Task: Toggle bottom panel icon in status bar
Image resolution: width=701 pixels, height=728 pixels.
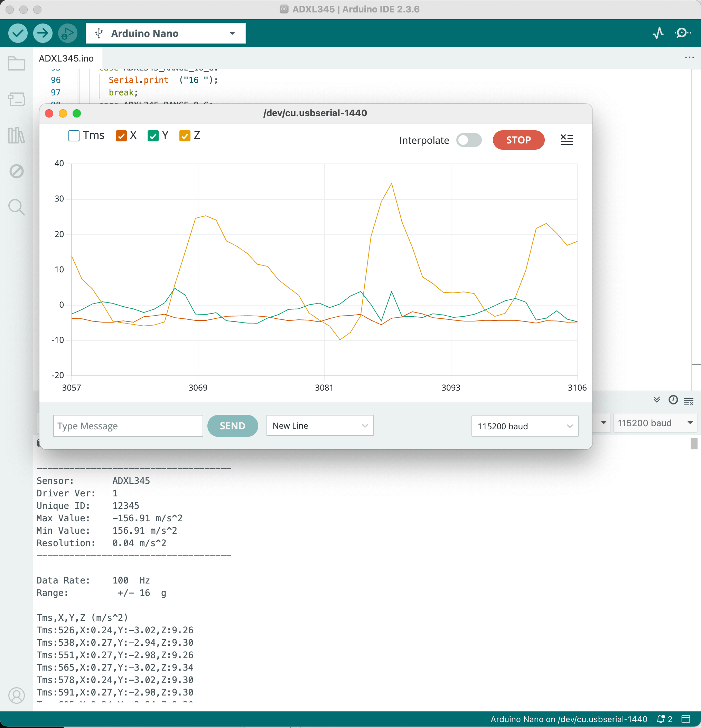Action: (x=686, y=719)
